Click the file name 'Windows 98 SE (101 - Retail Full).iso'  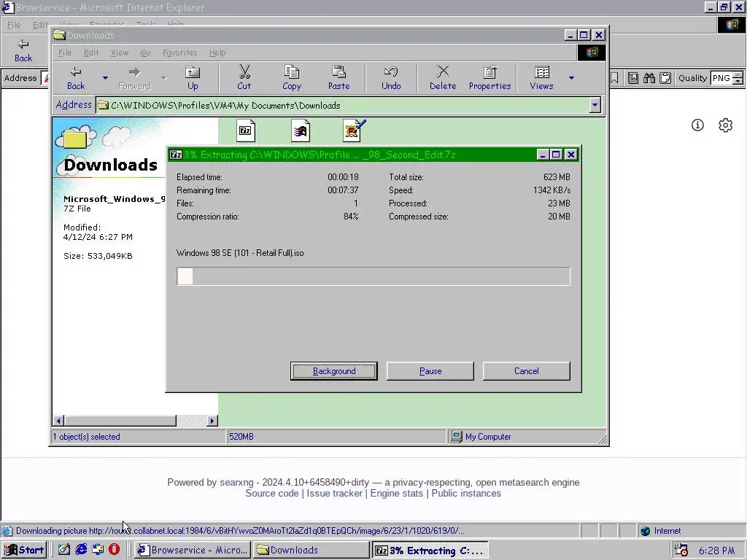(240, 253)
